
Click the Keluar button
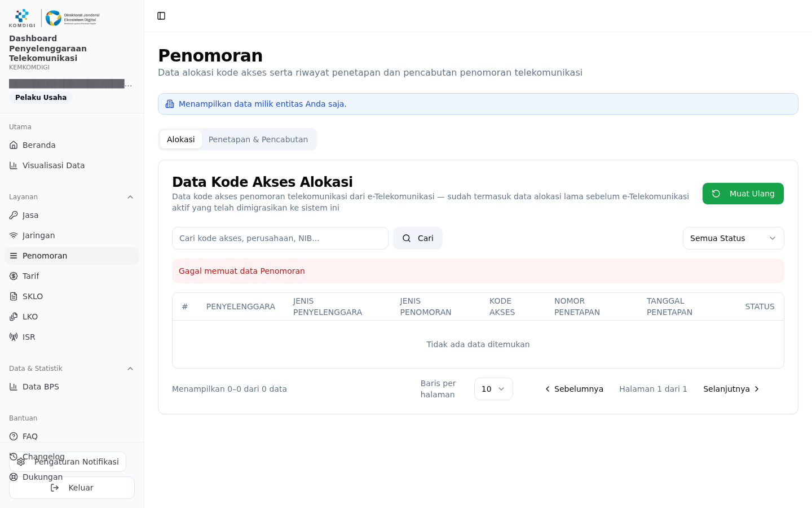[x=72, y=488]
